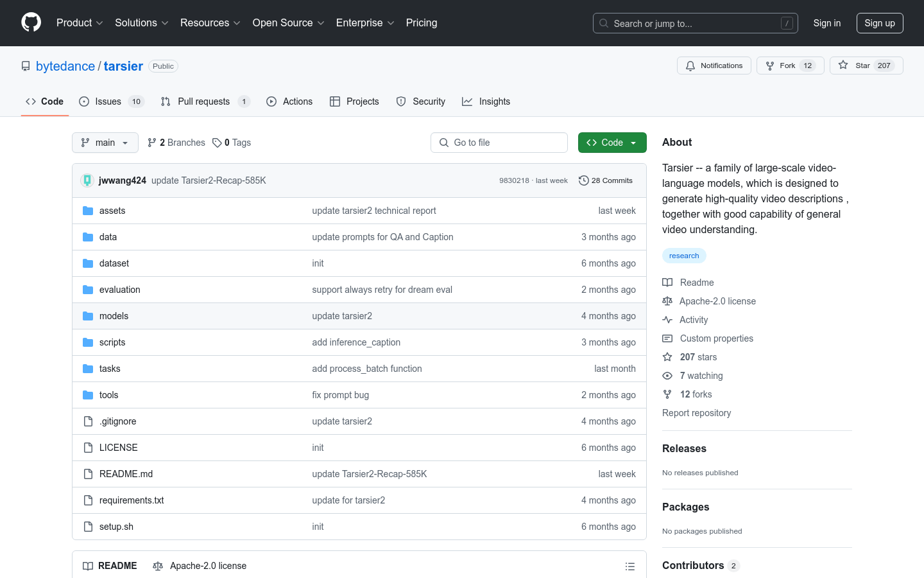Open the main branch selector dropdown

click(105, 143)
